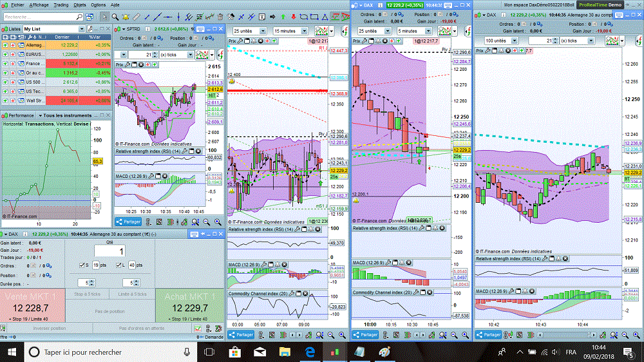Click the wrench settings icon in Listes panel

[x=90, y=29]
